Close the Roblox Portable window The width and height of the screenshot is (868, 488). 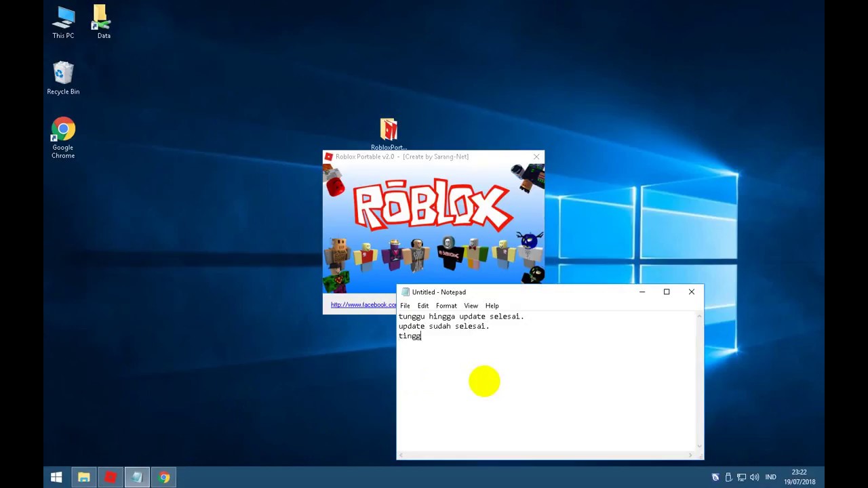(x=536, y=157)
